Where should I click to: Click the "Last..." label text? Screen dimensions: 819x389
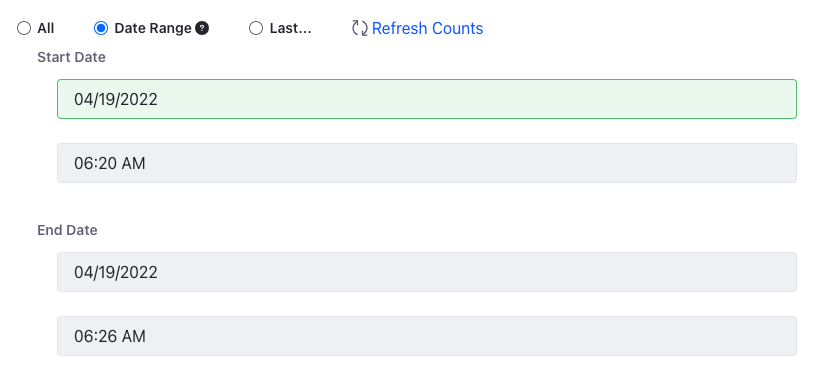(x=290, y=28)
